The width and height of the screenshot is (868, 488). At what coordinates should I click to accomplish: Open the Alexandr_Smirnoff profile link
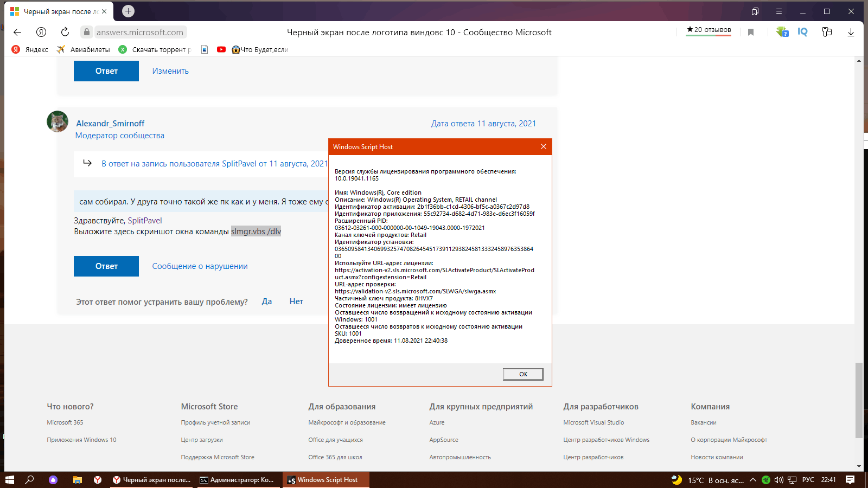110,124
